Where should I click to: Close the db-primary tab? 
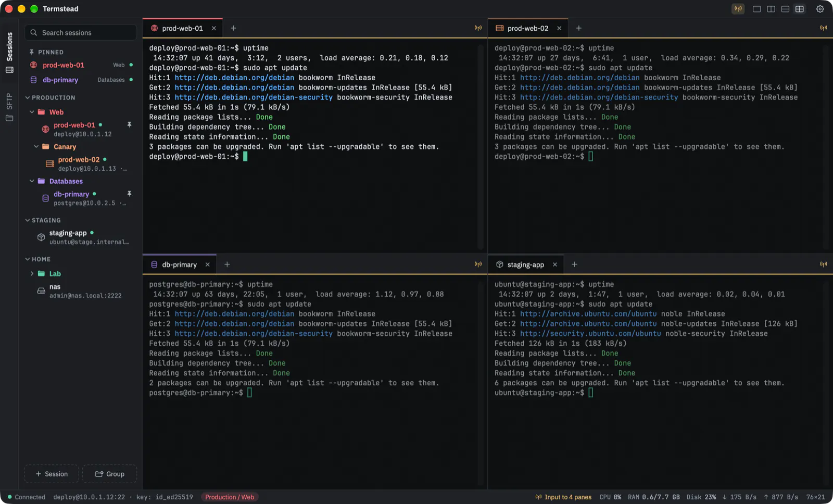tap(207, 264)
